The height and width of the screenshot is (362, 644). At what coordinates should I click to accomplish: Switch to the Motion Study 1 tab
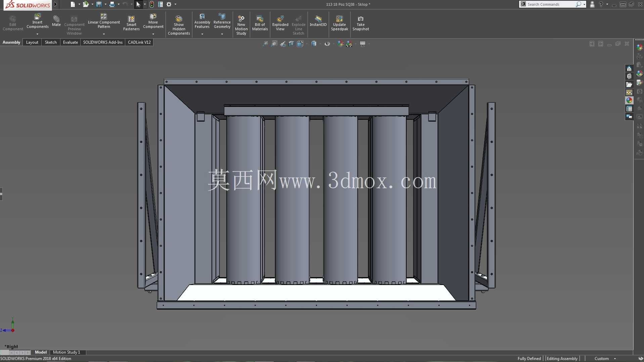pyautogui.click(x=66, y=352)
